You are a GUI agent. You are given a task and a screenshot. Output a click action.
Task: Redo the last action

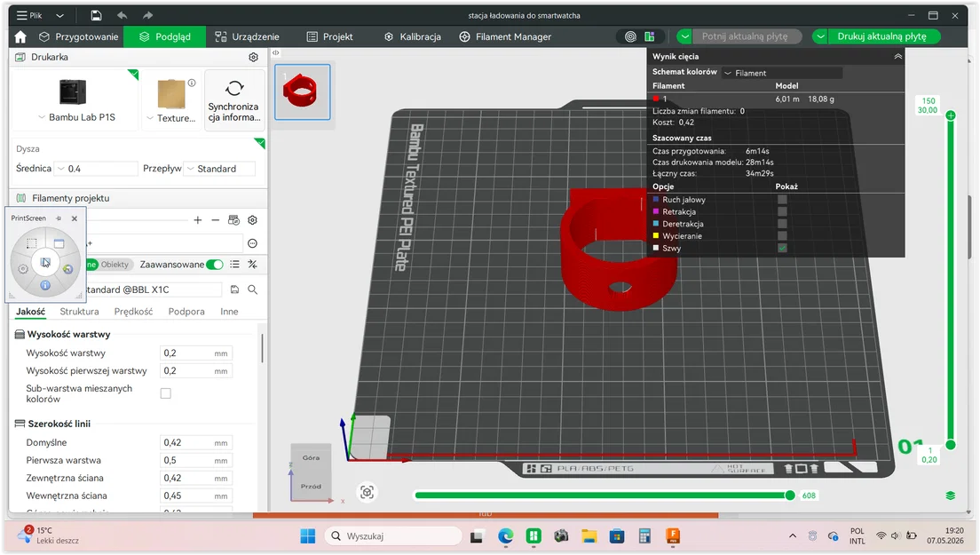pos(147,15)
